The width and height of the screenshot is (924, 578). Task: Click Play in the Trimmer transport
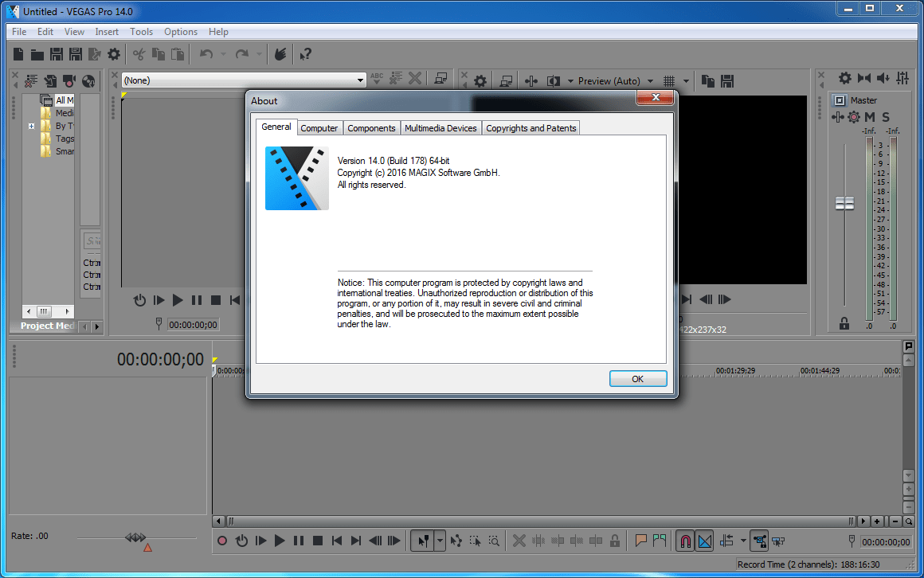pos(178,300)
